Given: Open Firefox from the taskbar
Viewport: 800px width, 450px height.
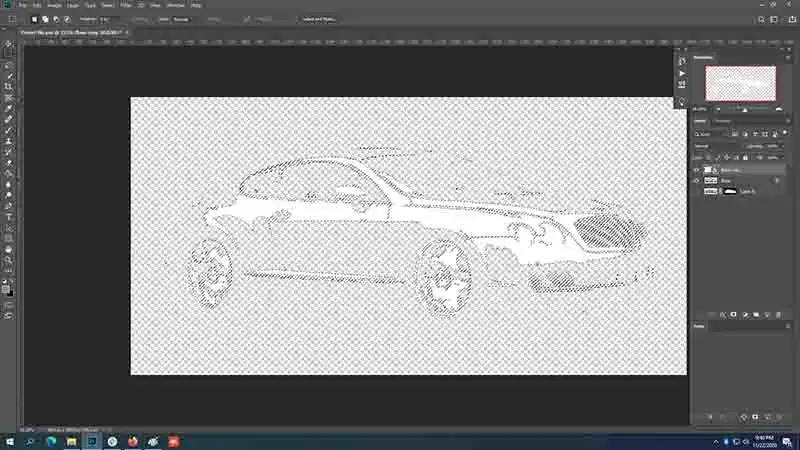Looking at the screenshot, I should pyautogui.click(x=133, y=441).
